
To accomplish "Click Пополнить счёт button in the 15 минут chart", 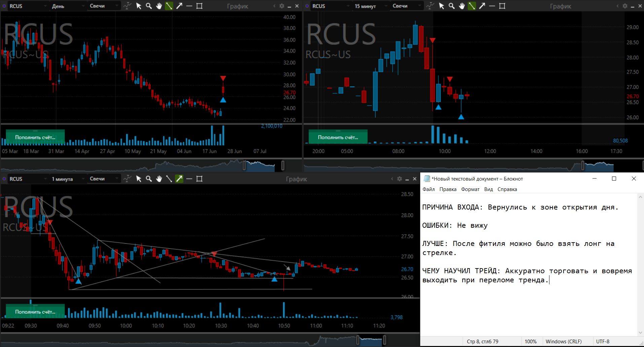I will tap(338, 137).
